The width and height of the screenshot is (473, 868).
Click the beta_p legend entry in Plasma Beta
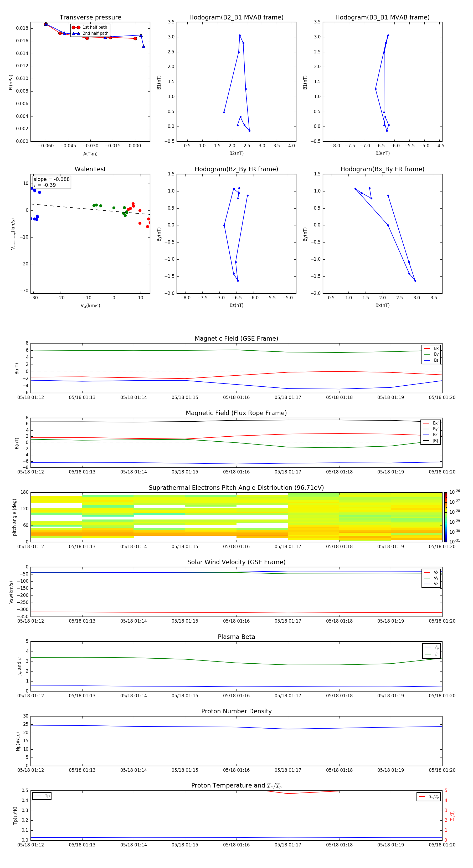(x=431, y=647)
